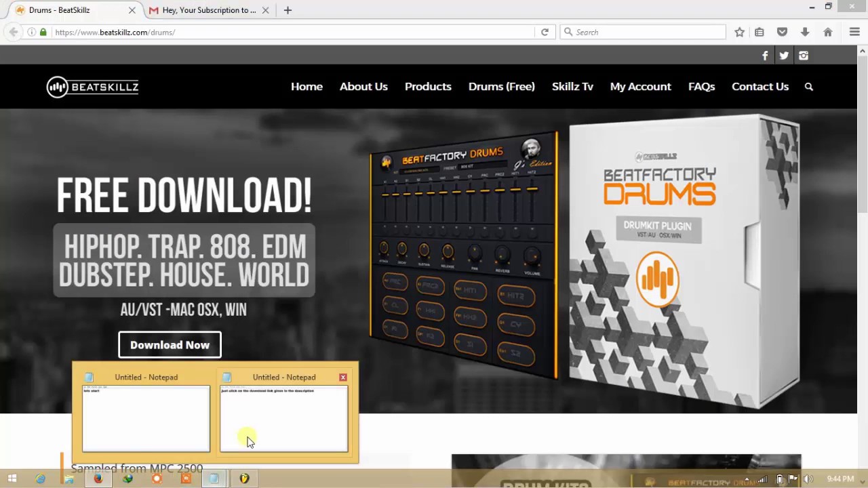This screenshot has width=868, height=488.
Task: Open the Drums (Free) menu item
Action: [x=502, y=87]
